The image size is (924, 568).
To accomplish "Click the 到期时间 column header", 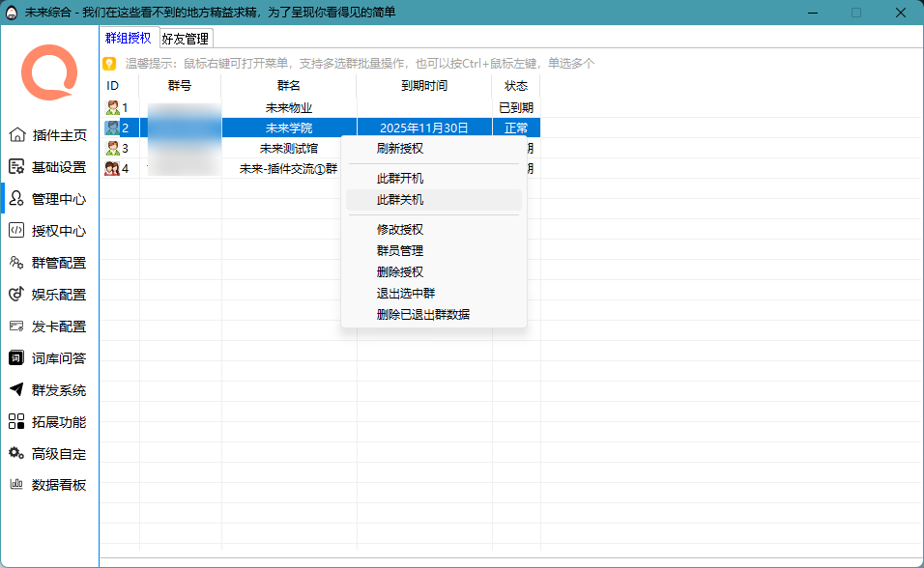I will point(423,86).
